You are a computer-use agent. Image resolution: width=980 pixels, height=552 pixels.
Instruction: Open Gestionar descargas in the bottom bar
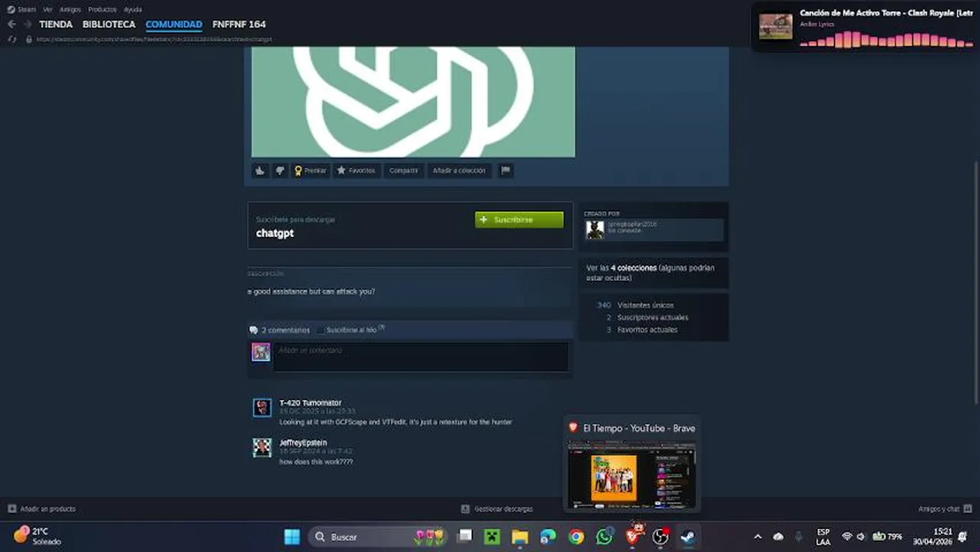pos(497,509)
